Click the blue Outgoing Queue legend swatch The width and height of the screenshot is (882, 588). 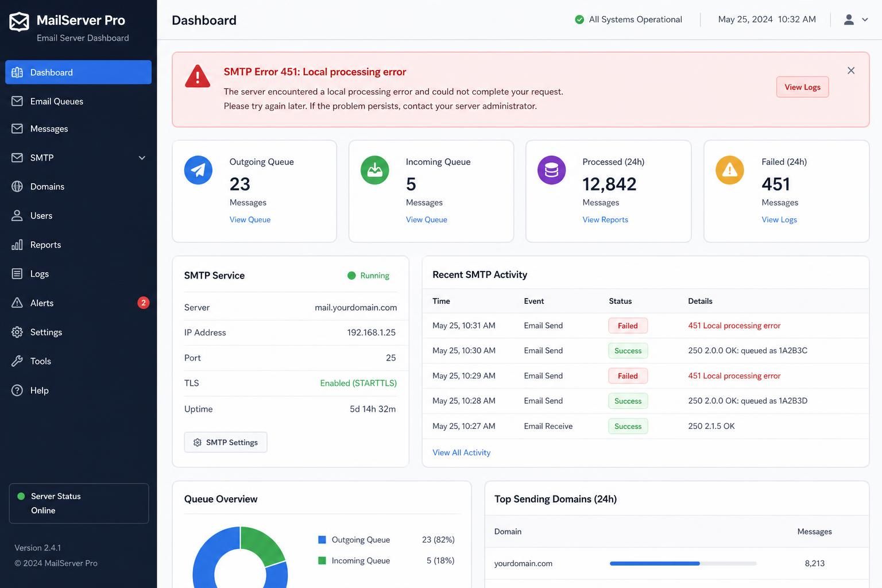[x=322, y=540]
